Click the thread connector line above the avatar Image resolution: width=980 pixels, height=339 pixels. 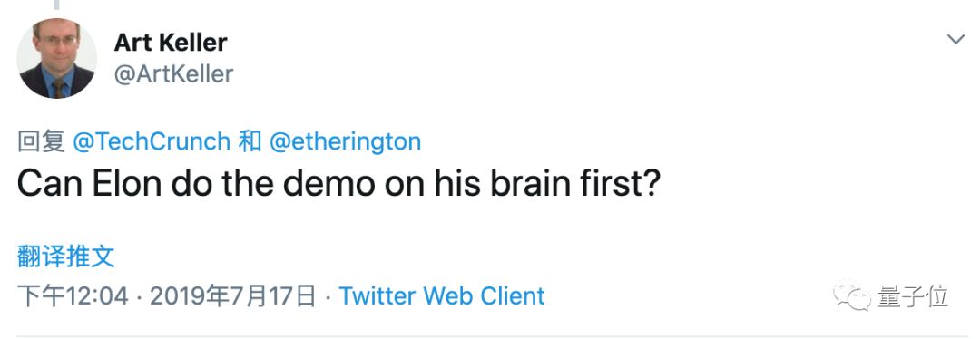pyautogui.click(x=57, y=5)
